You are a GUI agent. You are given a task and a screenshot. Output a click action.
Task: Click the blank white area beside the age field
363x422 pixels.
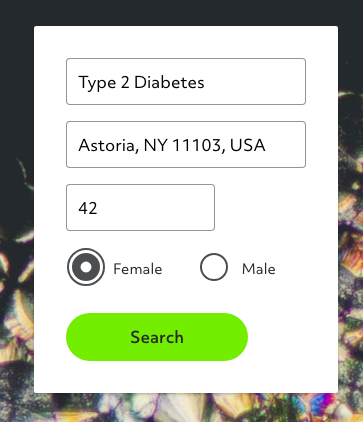point(267,207)
